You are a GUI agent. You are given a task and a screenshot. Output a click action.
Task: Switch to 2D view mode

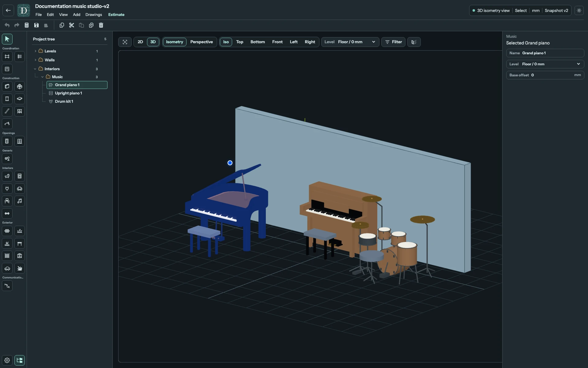[x=140, y=42]
